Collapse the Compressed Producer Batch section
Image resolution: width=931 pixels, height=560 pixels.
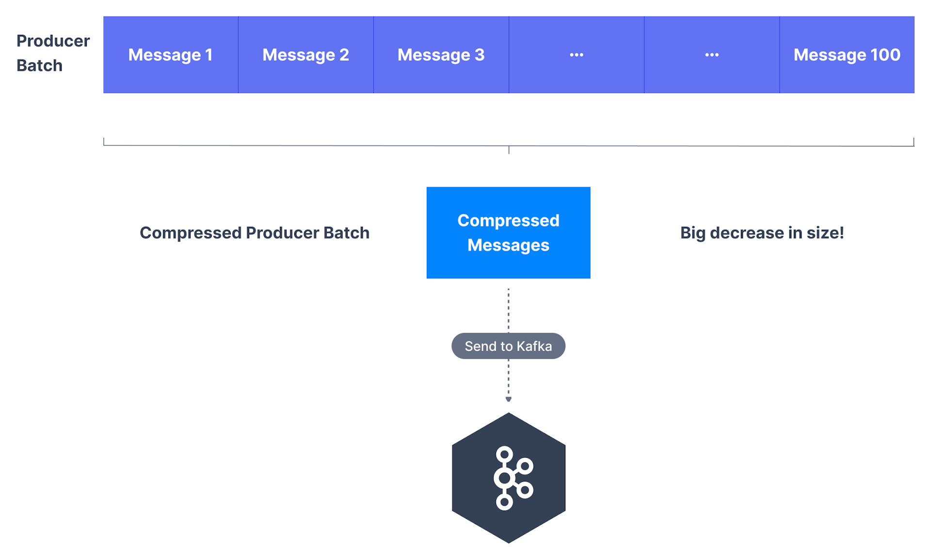(254, 233)
